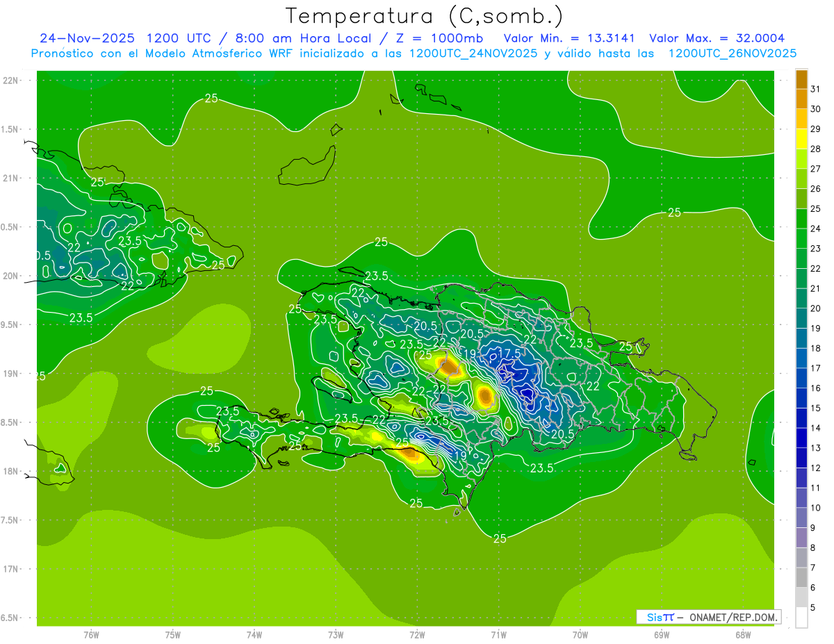Click the 70W longitude axis label
Screen dimensions: 834x644
(580, 634)
